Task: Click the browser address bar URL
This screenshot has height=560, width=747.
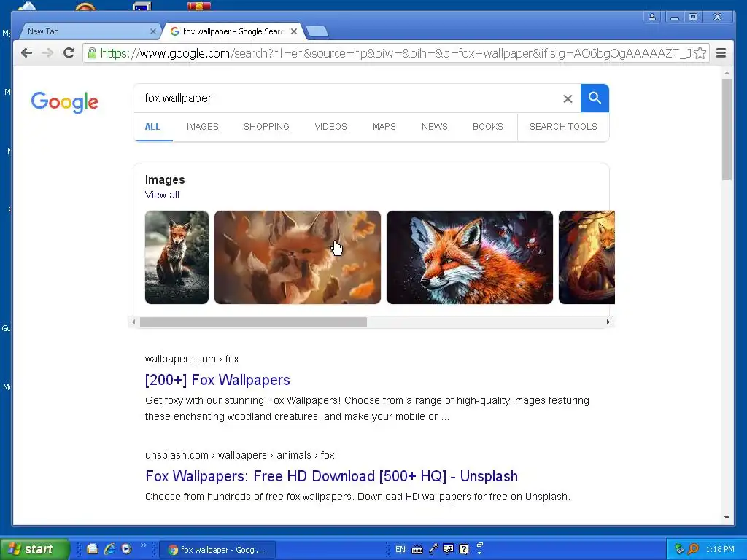Action: pyautogui.click(x=395, y=53)
